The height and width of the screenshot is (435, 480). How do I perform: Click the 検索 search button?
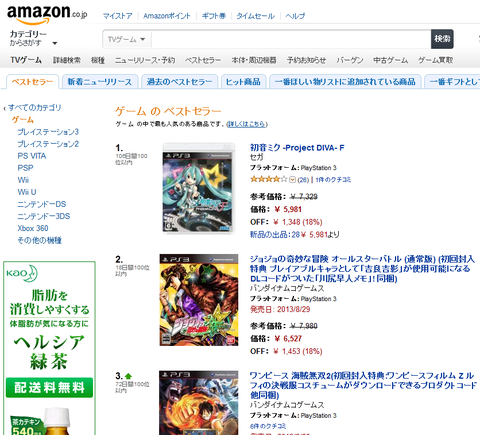pyautogui.click(x=442, y=39)
